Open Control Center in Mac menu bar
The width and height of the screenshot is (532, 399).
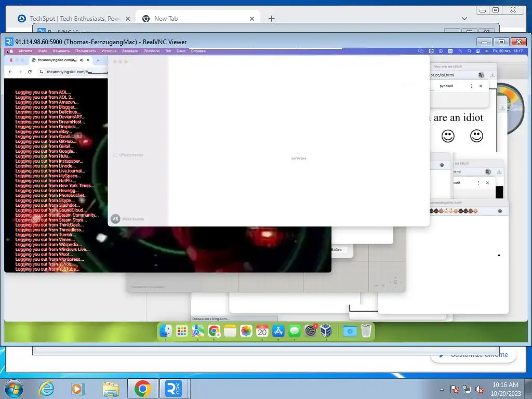tap(478, 51)
